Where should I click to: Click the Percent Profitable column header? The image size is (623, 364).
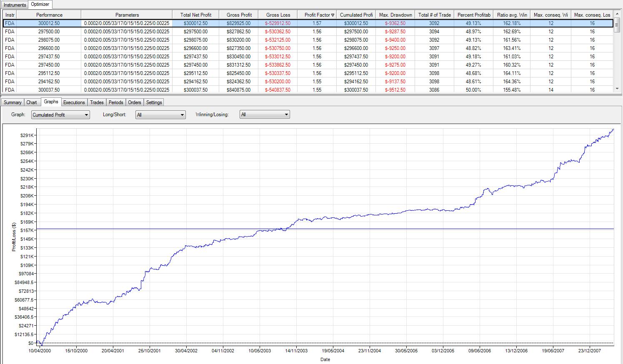[474, 15]
